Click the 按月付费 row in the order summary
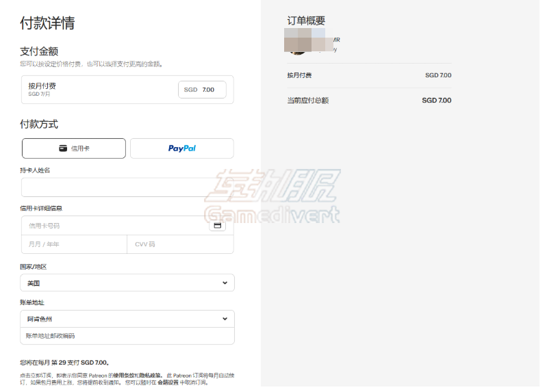Image resolution: width=545 pixels, height=392 pixels. coord(369,75)
